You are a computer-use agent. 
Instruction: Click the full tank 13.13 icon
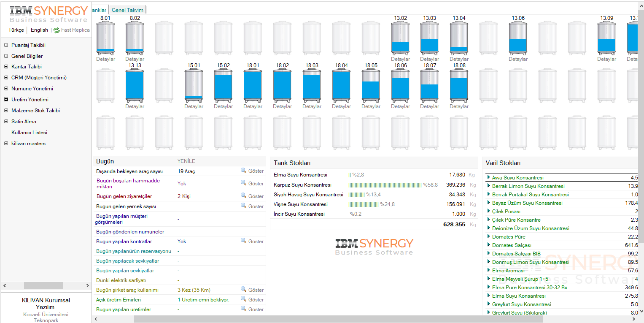[135, 85]
